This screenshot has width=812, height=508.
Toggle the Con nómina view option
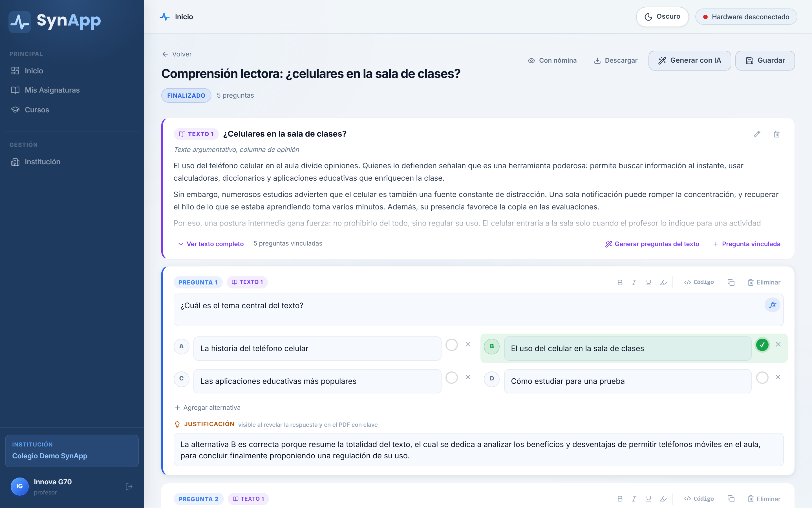point(552,60)
